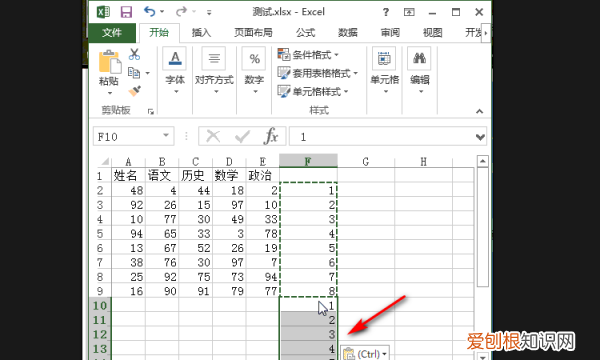The height and width of the screenshot is (360, 600).
Task: Click the Select All corner triangle
Action: click(x=104, y=161)
